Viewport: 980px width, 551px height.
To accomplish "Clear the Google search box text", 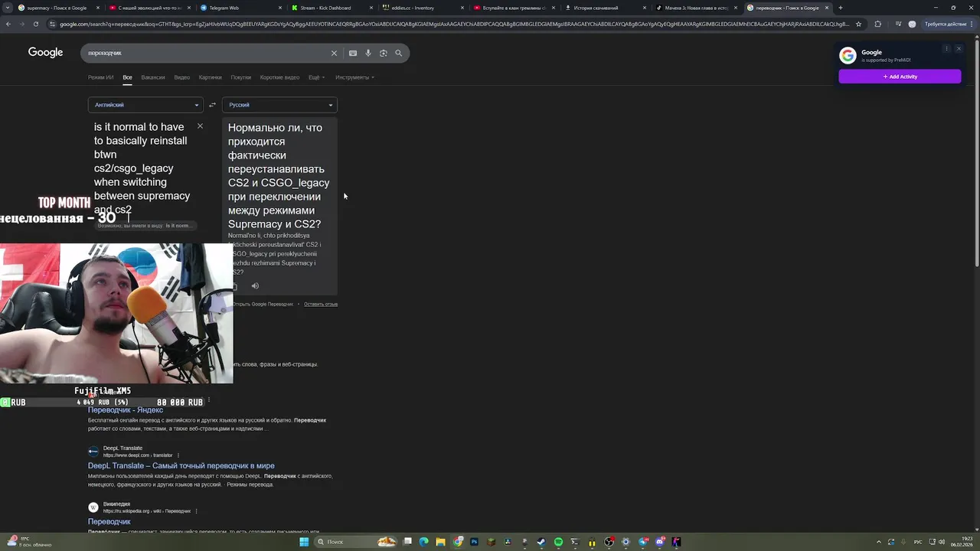I will 334,53.
